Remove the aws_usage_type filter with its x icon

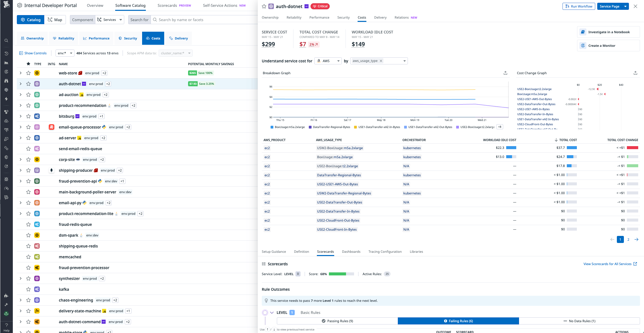pyautogui.click(x=381, y=61)
